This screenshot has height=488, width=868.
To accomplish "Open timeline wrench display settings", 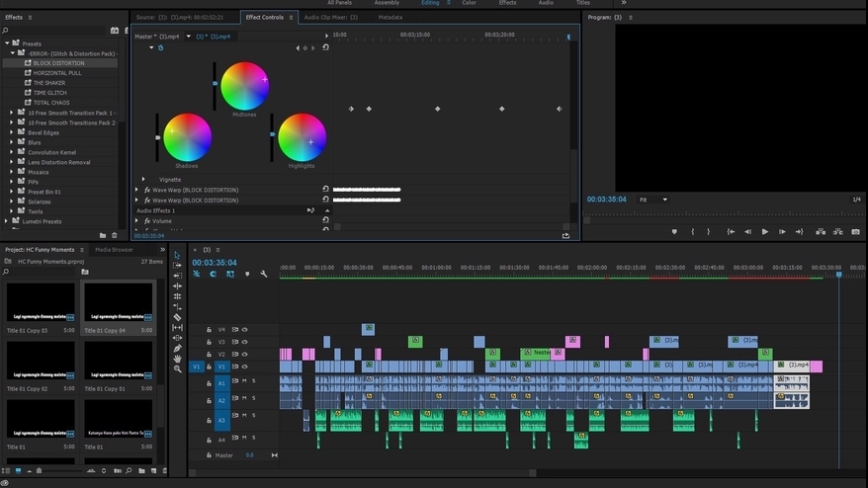I will [x=264, y=274].
